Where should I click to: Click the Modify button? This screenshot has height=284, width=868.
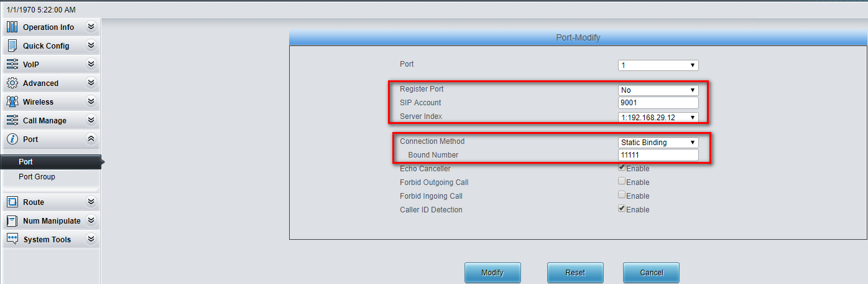coord(492,273)
